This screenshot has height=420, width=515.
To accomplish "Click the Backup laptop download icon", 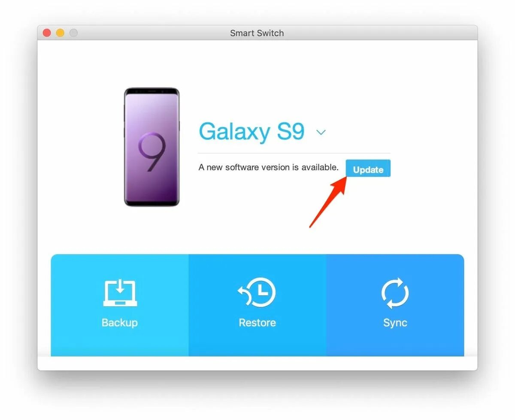I will pos(120,293).
